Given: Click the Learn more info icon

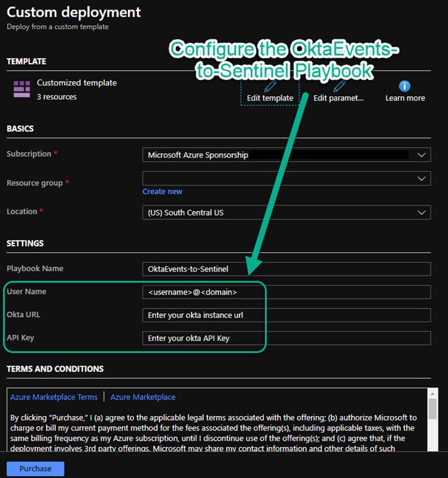Looking at the screenshot, I should click(405, 86).
